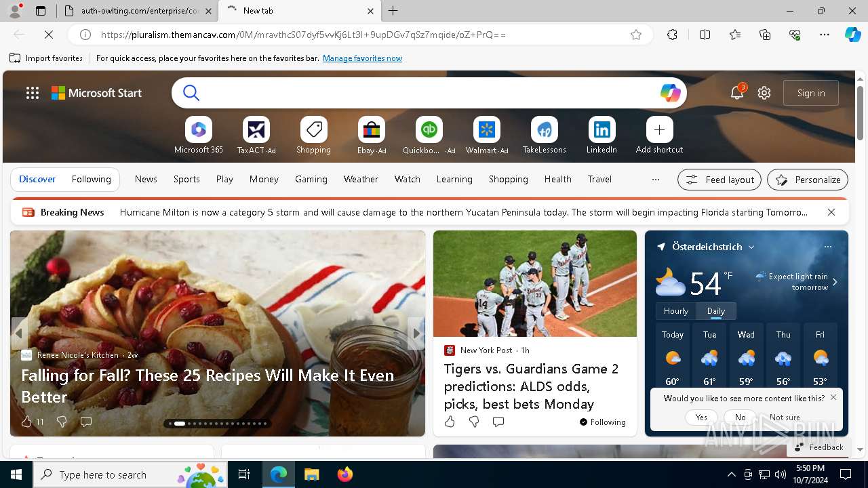The height and width of the screenshot is (488, 868).
Task: Open the Quickbooks shortcut tile
Action: pos(429,136)
